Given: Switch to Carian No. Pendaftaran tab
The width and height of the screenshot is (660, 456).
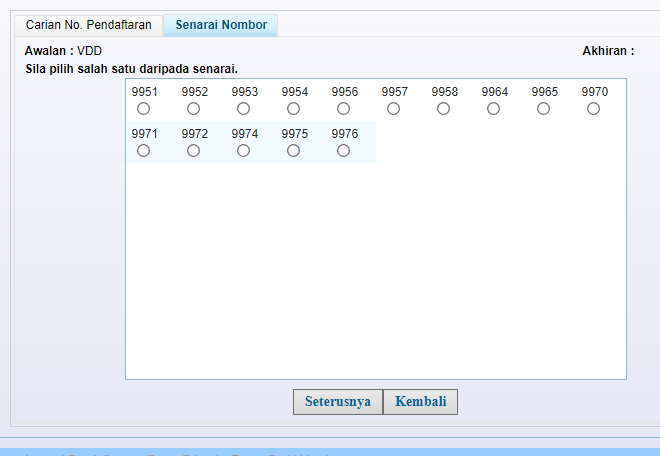Looking at the screenshot, I should (x=88, y=25).
